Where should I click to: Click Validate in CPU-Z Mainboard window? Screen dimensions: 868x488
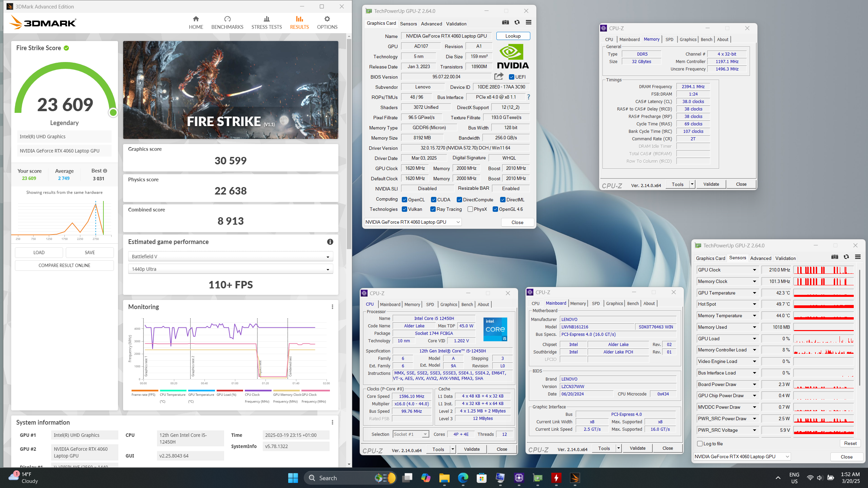[637, 448]
